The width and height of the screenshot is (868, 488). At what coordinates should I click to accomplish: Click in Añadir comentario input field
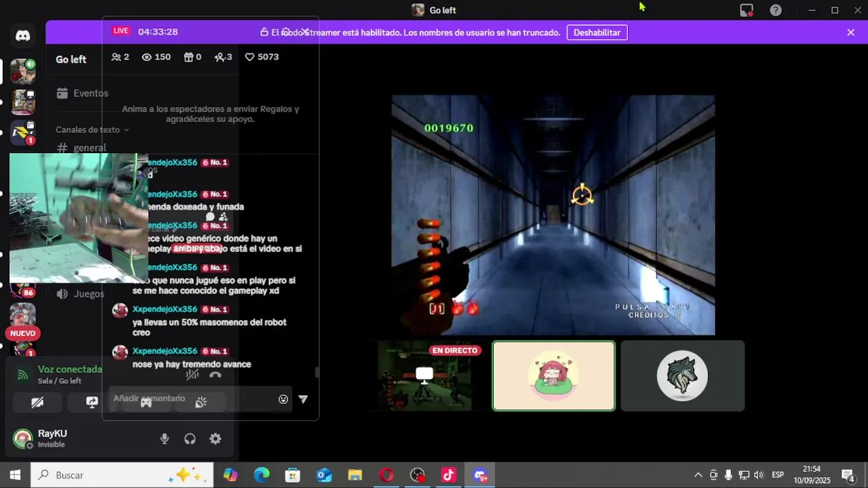pos(193,399)
